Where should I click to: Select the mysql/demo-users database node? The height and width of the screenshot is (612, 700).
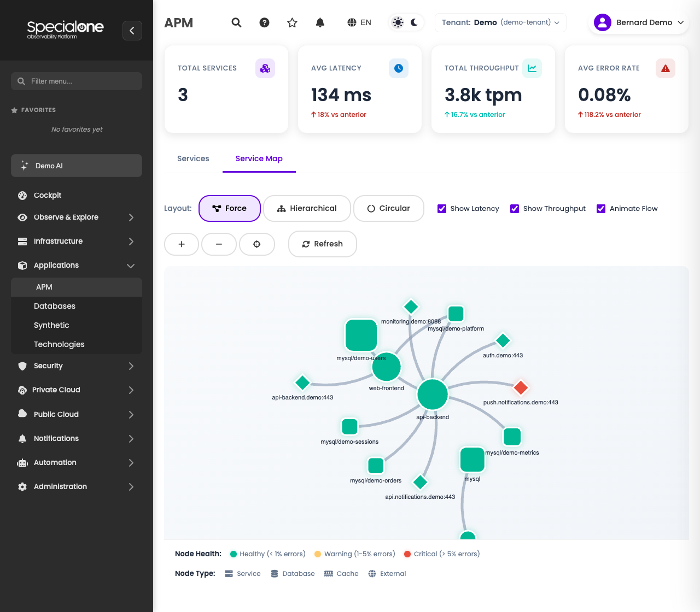click(x=361, y=335)
